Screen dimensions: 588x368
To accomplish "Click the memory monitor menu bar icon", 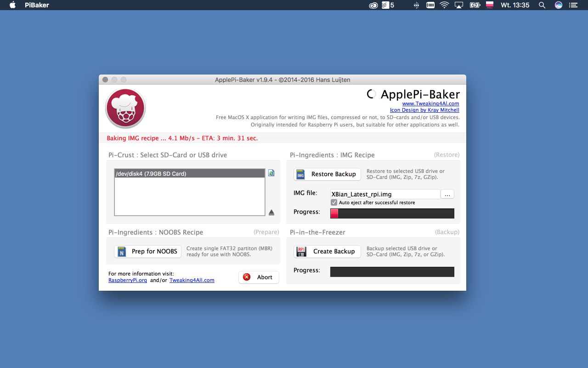I will (430, 5).
